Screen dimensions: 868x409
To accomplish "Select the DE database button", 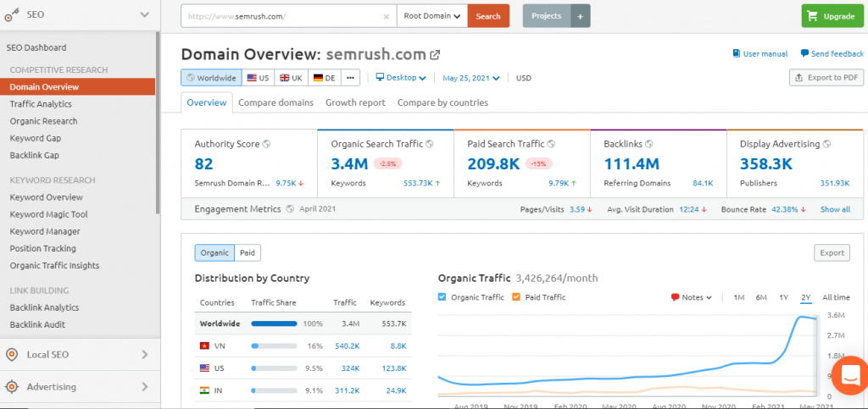I will coord(325,78).
